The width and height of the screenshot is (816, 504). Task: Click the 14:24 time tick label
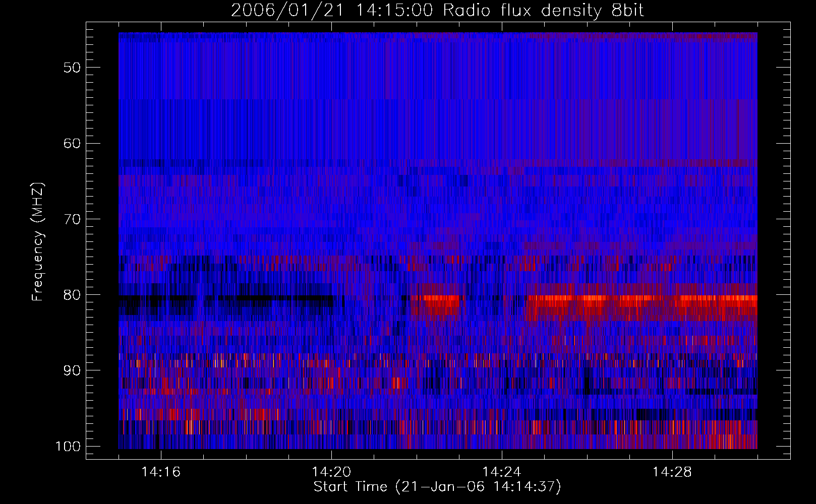point(502,472)
